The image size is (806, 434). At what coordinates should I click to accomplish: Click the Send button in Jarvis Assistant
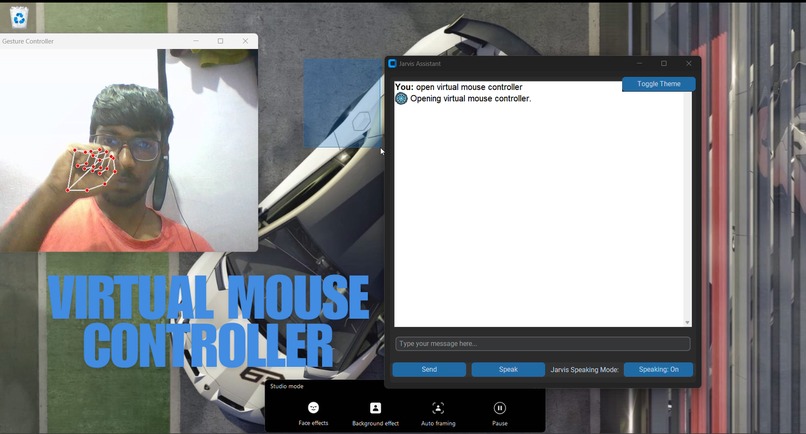429,369
